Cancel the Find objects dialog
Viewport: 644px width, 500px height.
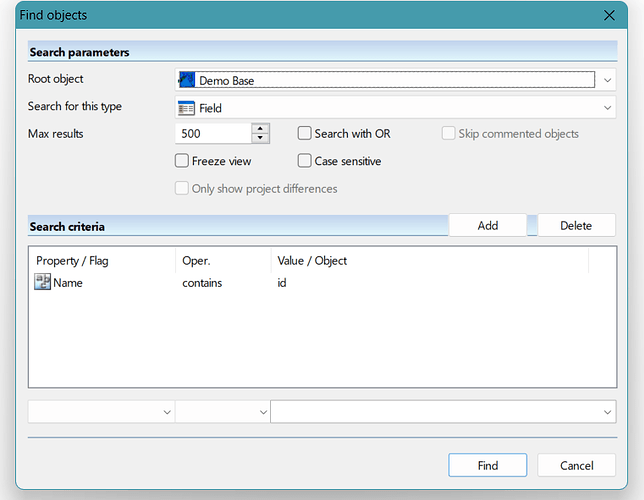pyautogui.click(x=576, y=465)
